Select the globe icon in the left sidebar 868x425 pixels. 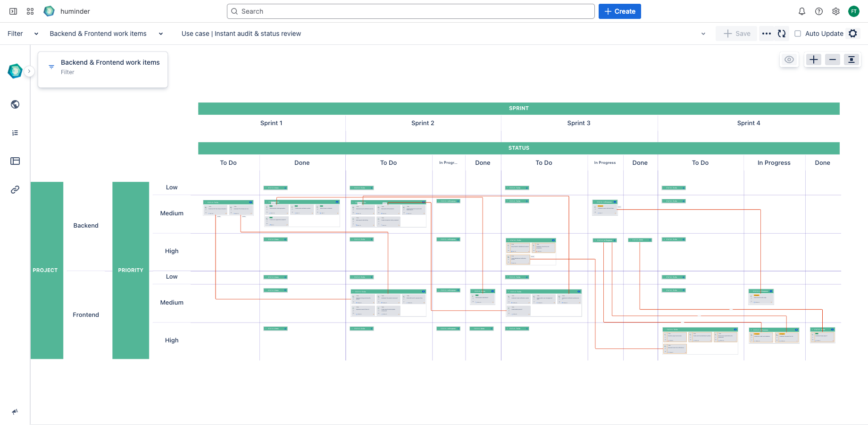[x=15, y=104]
